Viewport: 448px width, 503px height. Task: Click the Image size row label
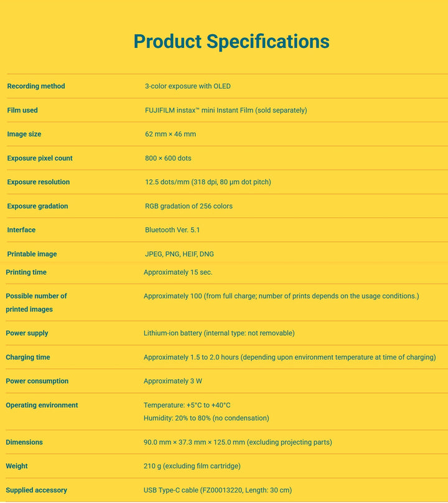pyautogui.click(x=24, y=134)
